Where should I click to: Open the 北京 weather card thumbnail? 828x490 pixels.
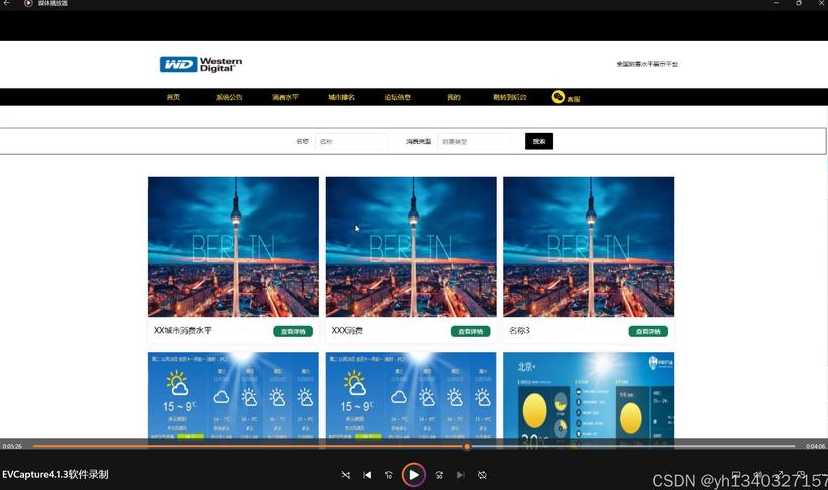coord(588,395)
